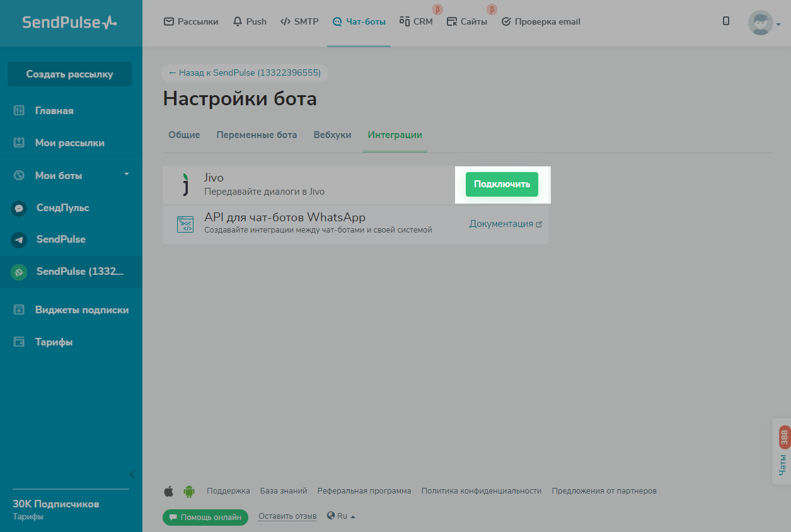This screenshot has height=532, width=791.
Task: Open the Сайты section
Action: [466, 21]
